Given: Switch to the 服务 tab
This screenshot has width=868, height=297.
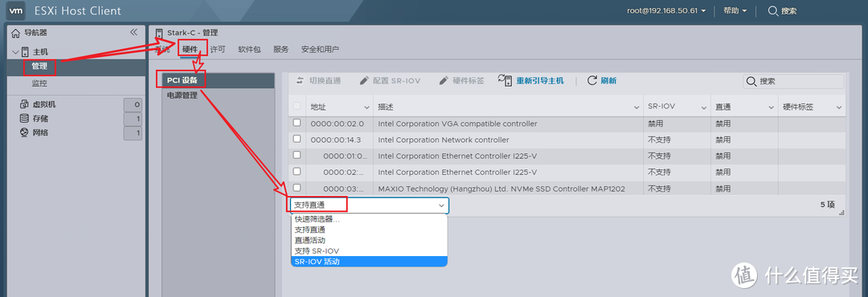Looking at the screenshot, I should point(280,49).
